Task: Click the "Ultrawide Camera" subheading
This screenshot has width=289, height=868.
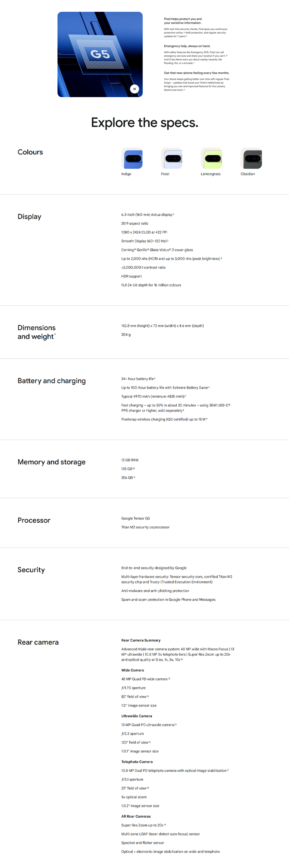Action: (x=136, y=716)
